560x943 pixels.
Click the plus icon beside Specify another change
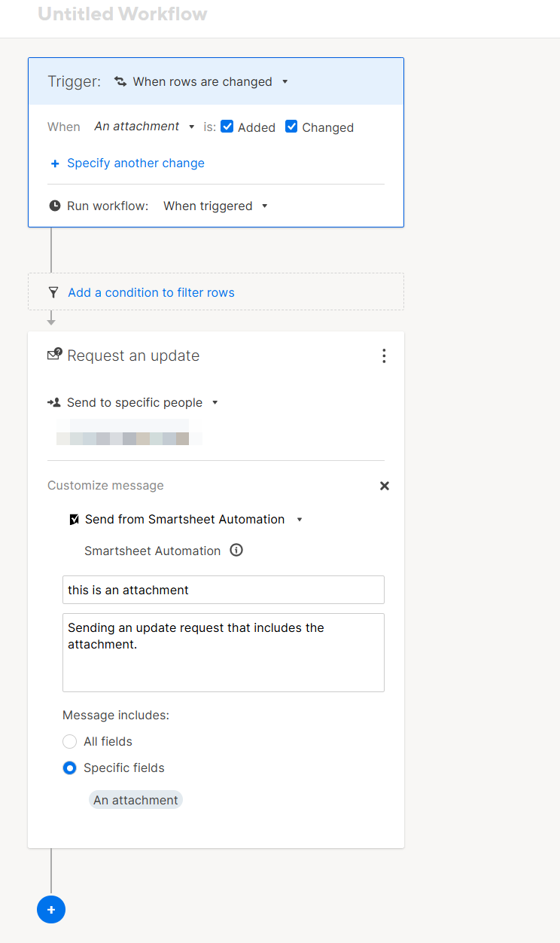(54, 163)
